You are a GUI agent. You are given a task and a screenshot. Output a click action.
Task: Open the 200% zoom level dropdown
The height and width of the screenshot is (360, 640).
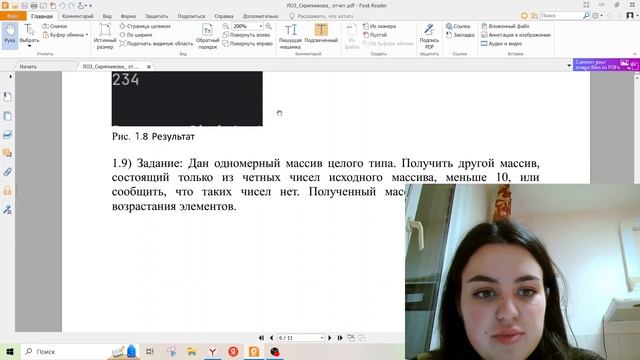tap(260, 26)
